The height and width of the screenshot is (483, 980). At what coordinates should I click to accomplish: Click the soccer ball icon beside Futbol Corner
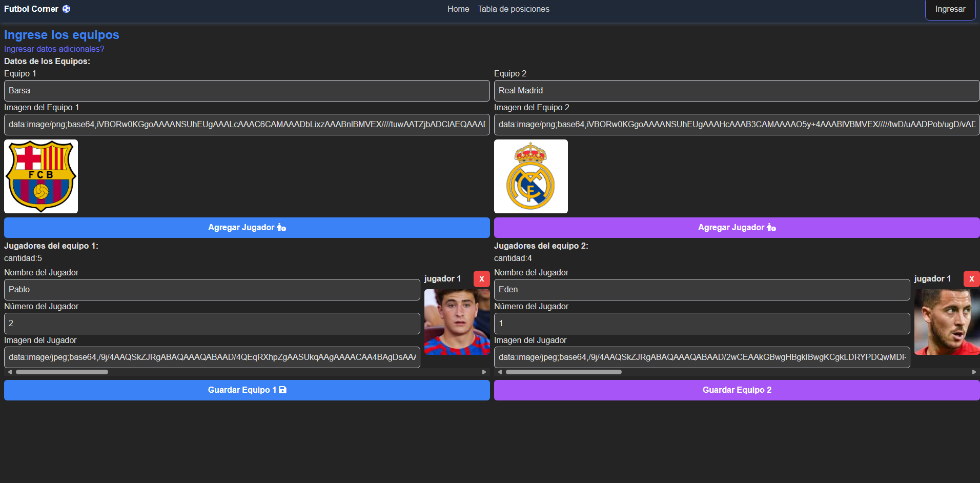point(67,9)
